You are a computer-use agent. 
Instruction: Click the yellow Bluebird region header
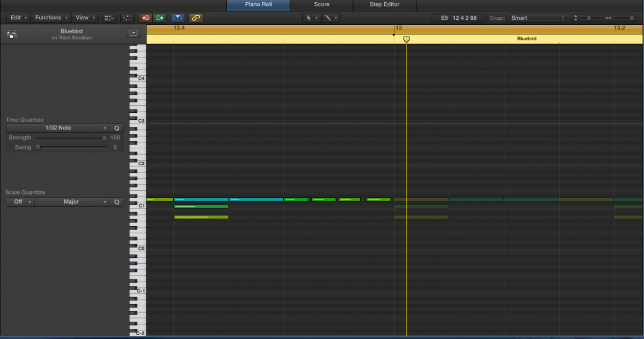coord(395,39)
